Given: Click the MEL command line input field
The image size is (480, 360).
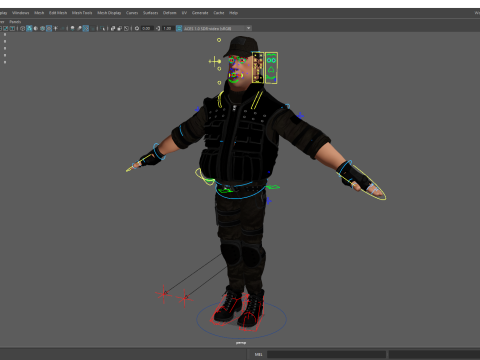Looking at the screenshot, I should coord(326,354).
